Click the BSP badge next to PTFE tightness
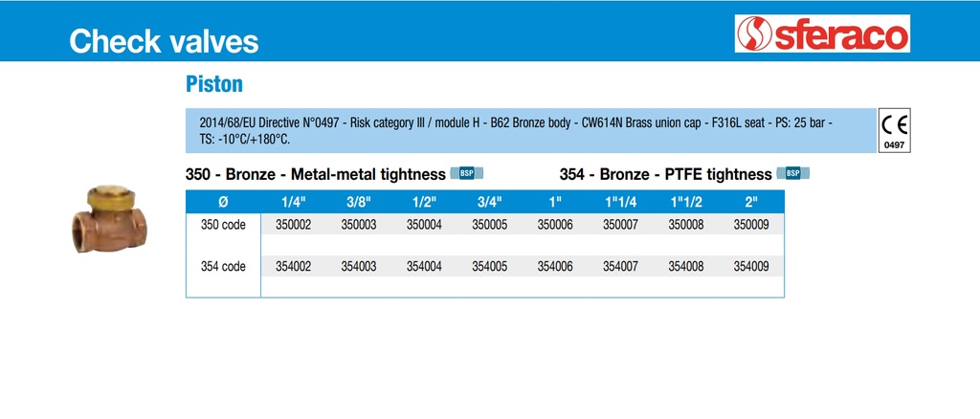The height and width of the screenshot is (419, 980). (x=792, y=173)
